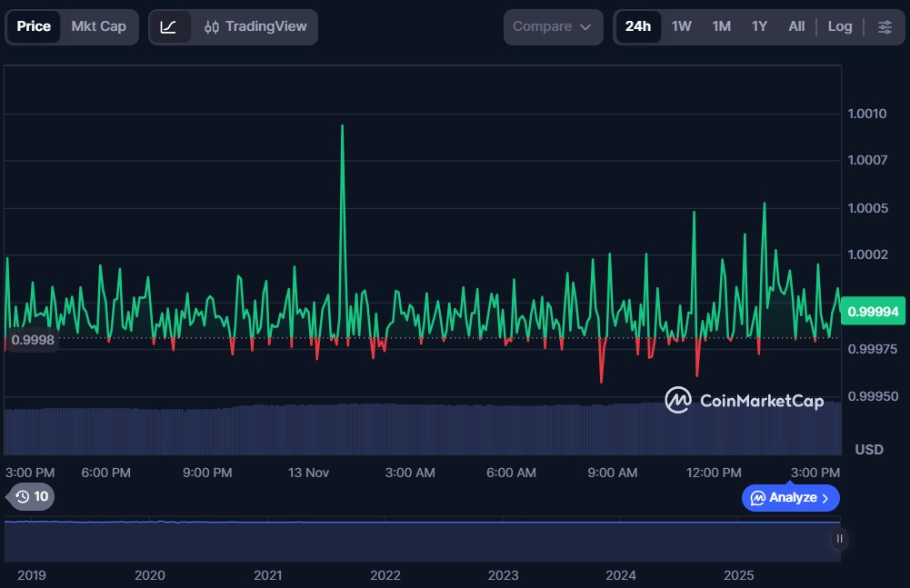Choose the 1Y time range
Image resolution: width=910 pixels, height=588 pixels.
(x=759, y=27)
